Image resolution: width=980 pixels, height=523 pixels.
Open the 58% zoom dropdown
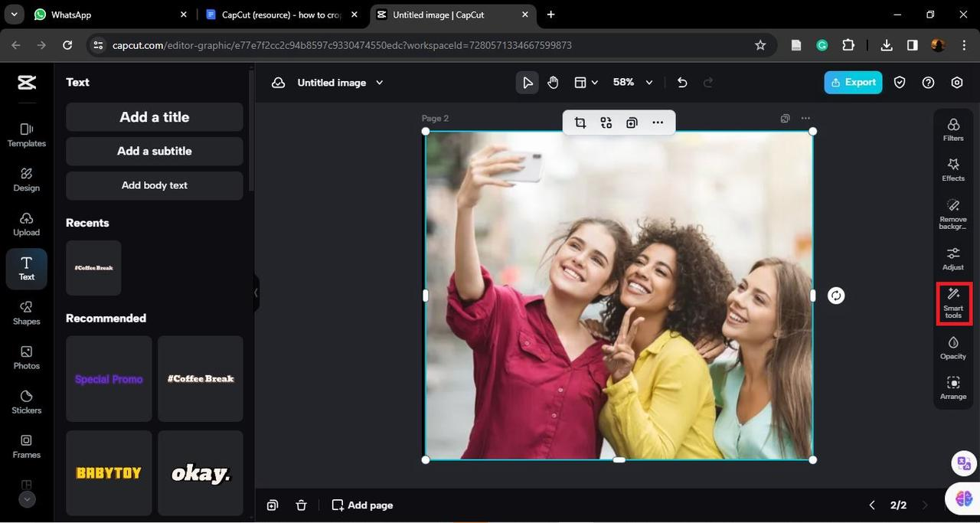point(632,83)
